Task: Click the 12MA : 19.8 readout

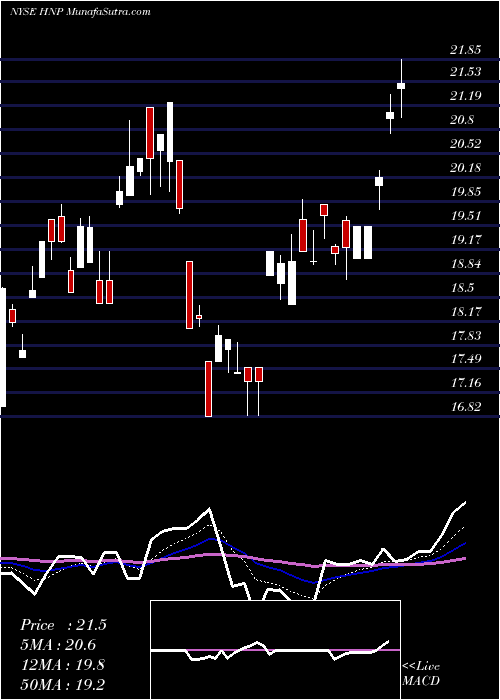Action: [x=62, y=666]
